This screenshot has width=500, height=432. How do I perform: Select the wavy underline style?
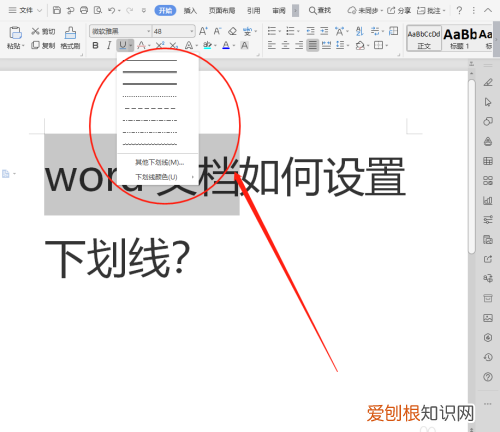150,144
